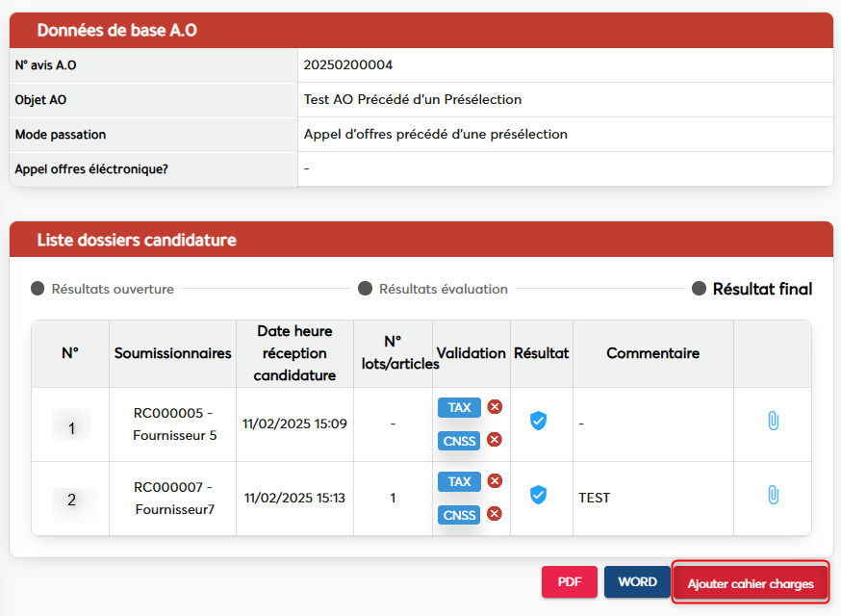Go to the Résultat final step
This screenshot has height=616, width=841.
[752, 289]
